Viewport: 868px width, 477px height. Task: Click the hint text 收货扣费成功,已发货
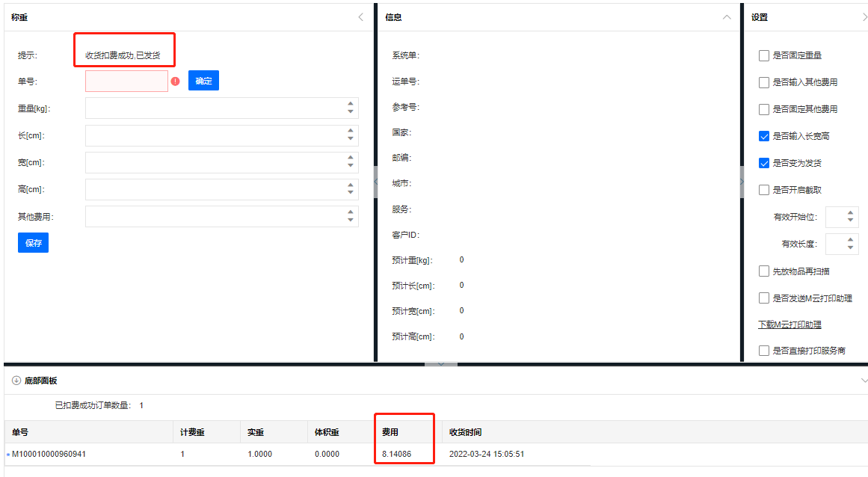coord(123,55)
